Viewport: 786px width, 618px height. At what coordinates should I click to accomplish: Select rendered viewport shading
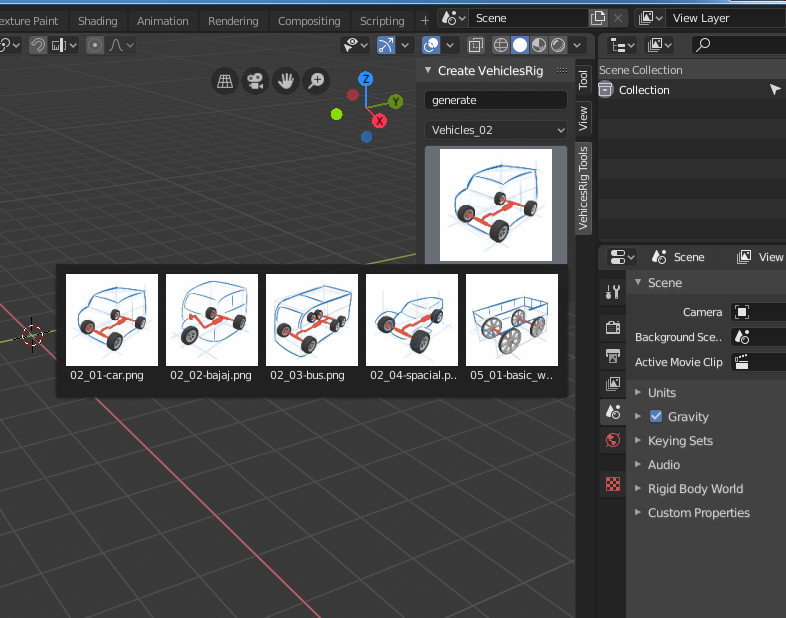click(x=558, y=45)
